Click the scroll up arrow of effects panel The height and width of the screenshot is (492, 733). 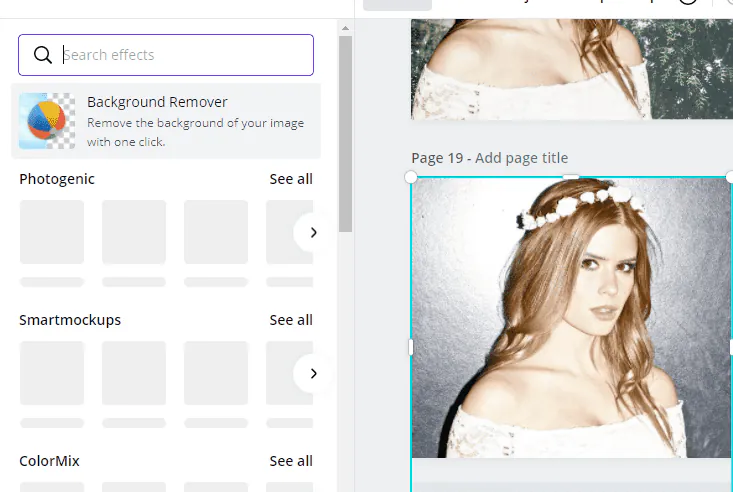[345, 29]
